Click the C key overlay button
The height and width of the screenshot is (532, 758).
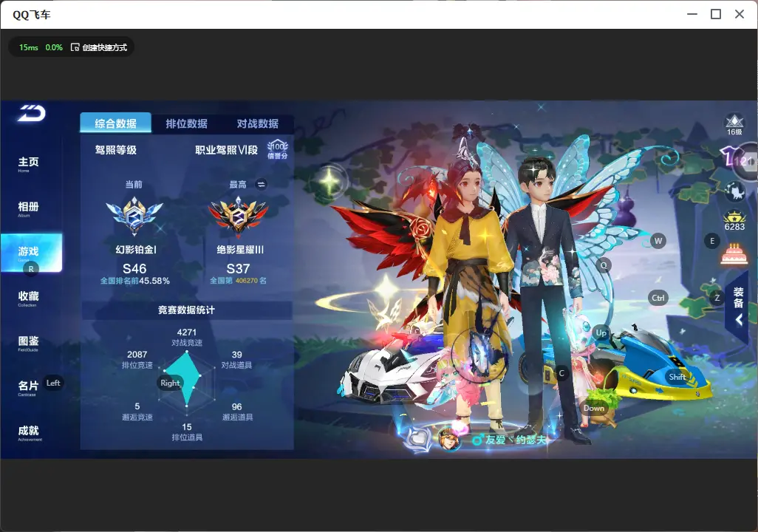561,373
